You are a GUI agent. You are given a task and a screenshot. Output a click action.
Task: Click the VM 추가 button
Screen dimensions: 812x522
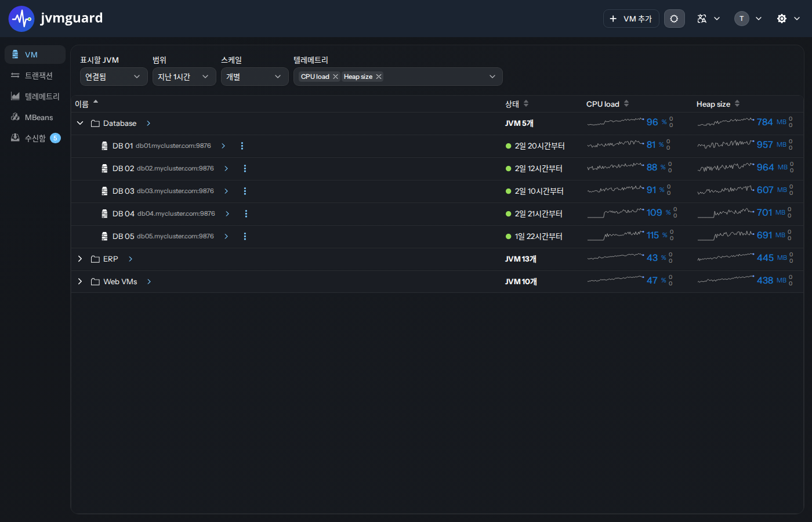pyautogui.click(x=631, y=19)
